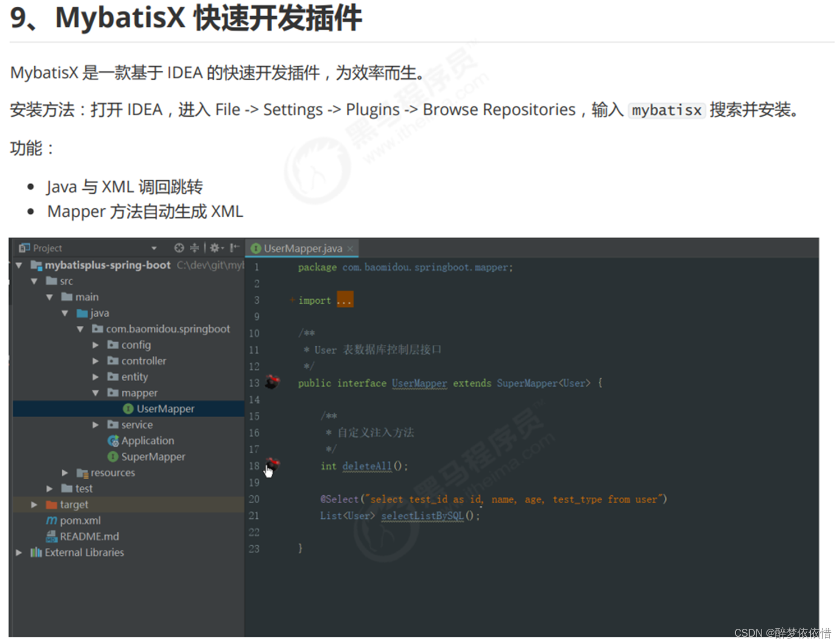Viewport: 840px width, 644px height.
Task: Click the @Select annotation
Action: (339, 499)
